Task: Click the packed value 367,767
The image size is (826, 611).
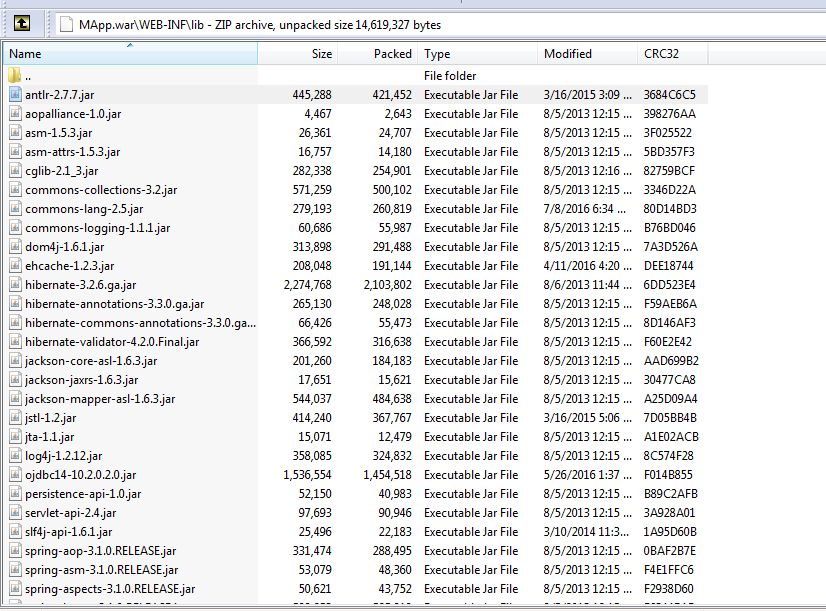Action: click(392, 418)
